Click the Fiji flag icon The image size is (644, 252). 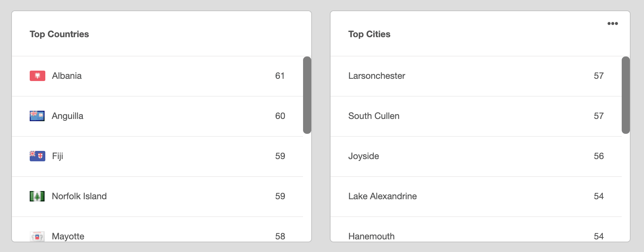(x=37, y=156)
